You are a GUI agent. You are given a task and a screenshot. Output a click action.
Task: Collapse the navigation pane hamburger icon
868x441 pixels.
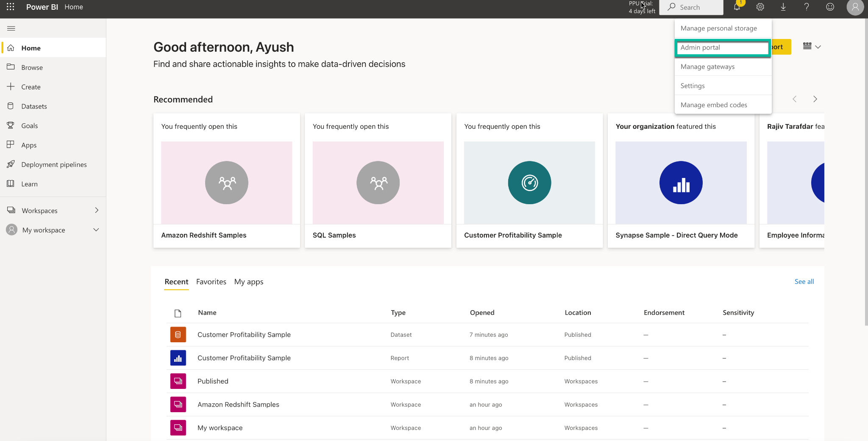(x=11, y=28)
